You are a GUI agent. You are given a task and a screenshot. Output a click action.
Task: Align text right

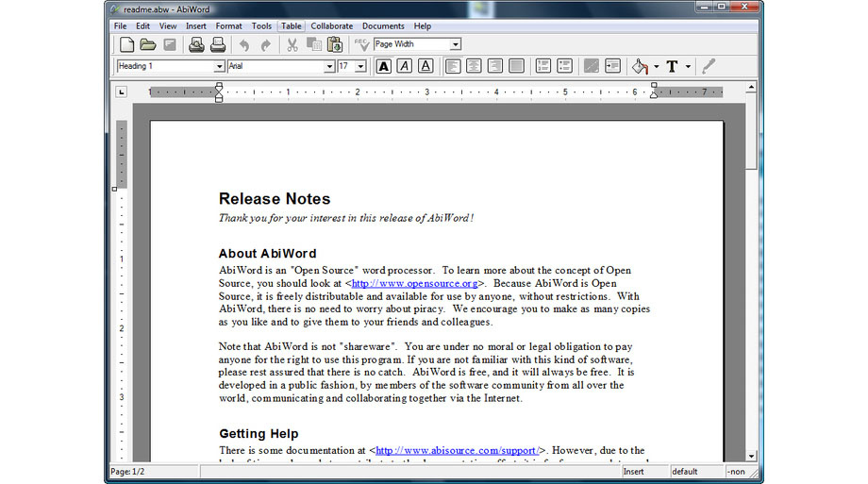[495, 66]
